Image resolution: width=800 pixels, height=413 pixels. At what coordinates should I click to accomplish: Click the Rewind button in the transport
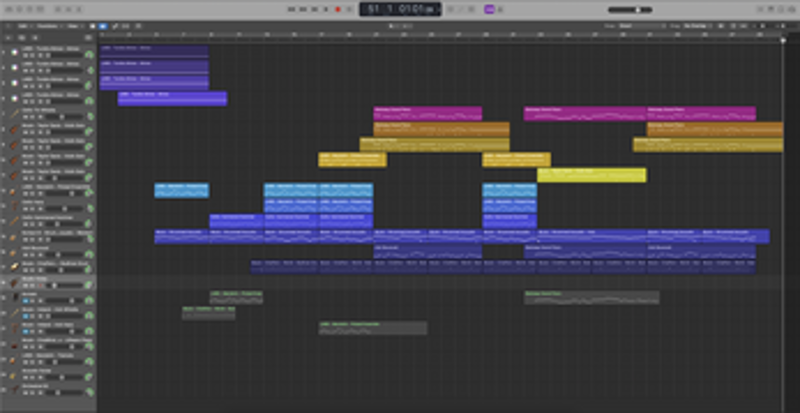291,9
